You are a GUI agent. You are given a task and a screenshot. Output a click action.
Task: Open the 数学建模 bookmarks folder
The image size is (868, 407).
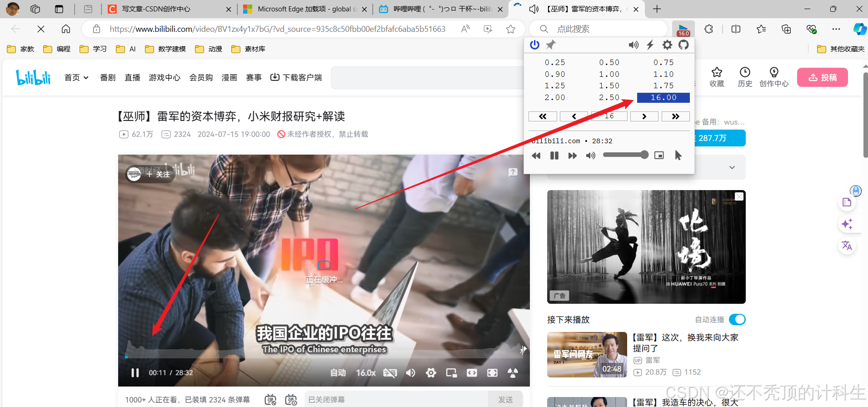tap(165, 49)
